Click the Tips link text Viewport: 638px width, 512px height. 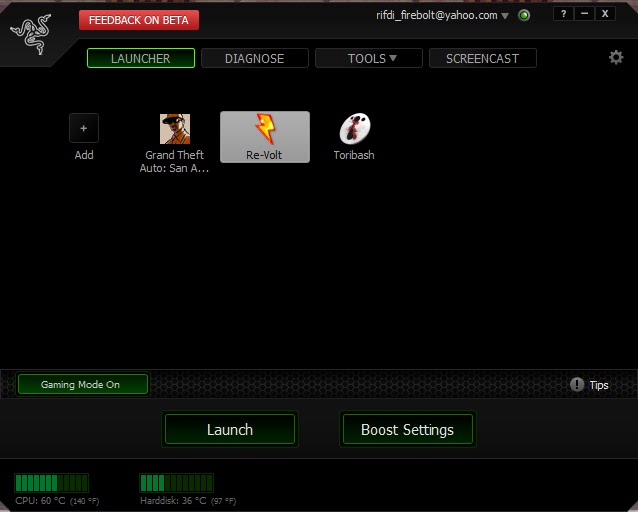pyautogui.click(x=599, y=385)
